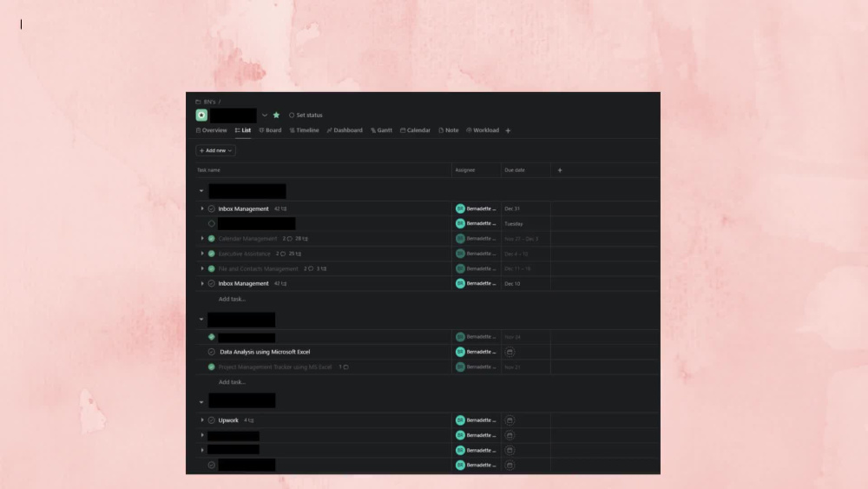Switch to the Board tab

pos(270,130)
